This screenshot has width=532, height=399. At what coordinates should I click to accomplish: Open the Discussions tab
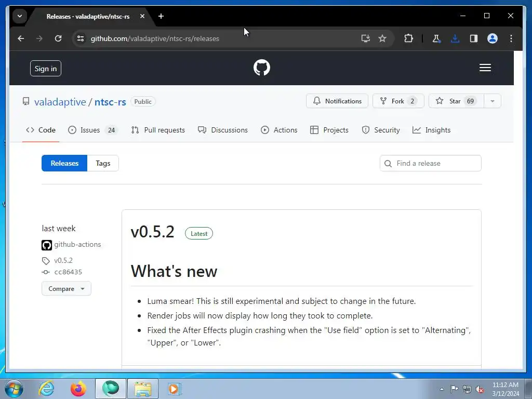[223, 130]
